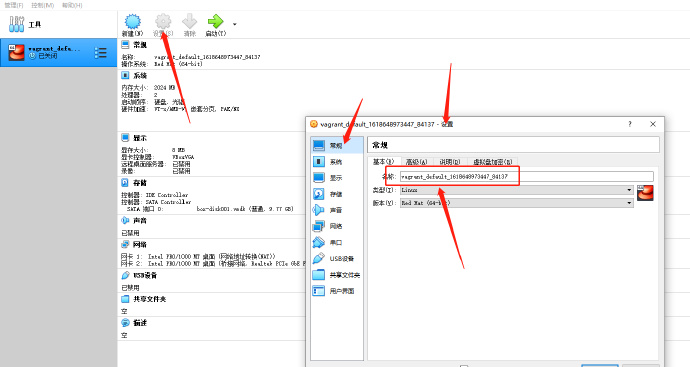
Task: Click the 描述 section header in the details pane
Action: point(140,323)
